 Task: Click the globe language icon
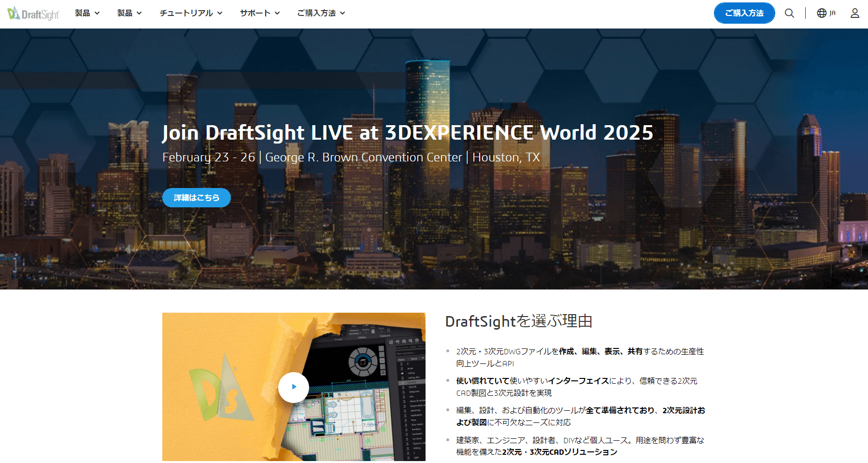coord(822,14)
